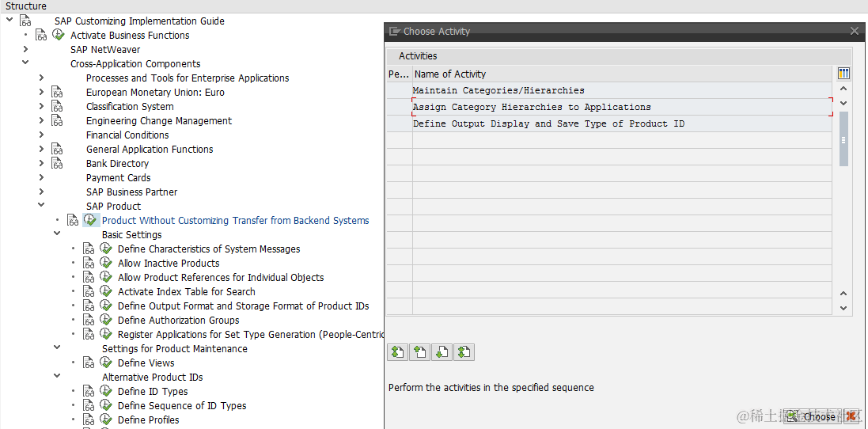Open documentation icon beside General Application Functions
This screenshot has height=429, width=868.
[57, 150]
